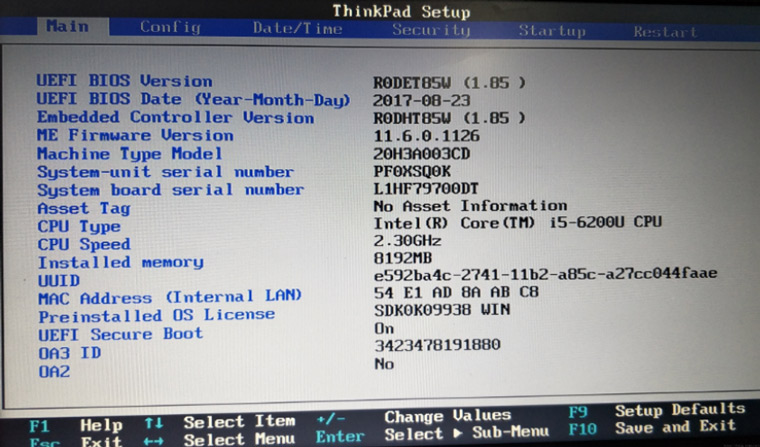Image resolution: width=760 pixels, height=447 pixels.
Task: Open the Date/Time tab
Action: pos(298,28)
